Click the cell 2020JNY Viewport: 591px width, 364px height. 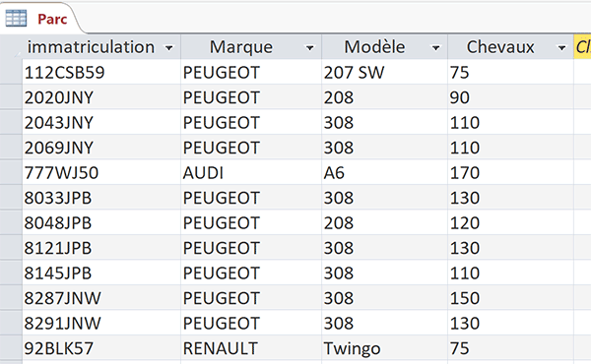point(101,97)
